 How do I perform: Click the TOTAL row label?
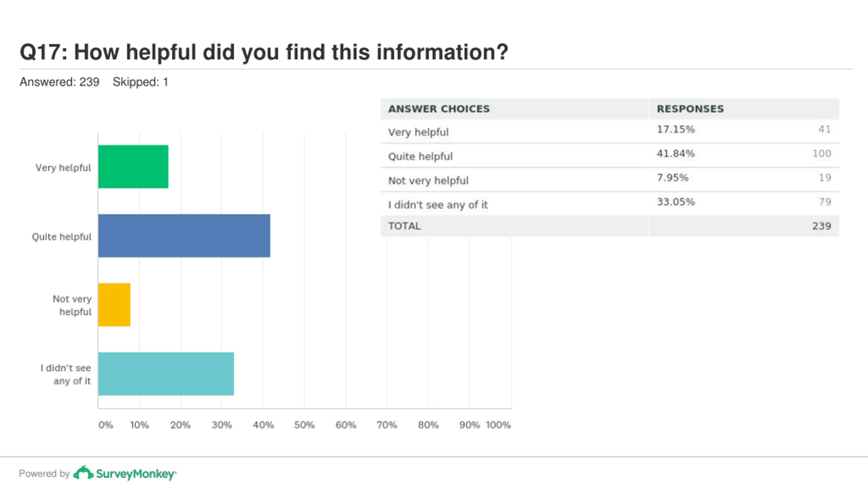pos(404,226)
